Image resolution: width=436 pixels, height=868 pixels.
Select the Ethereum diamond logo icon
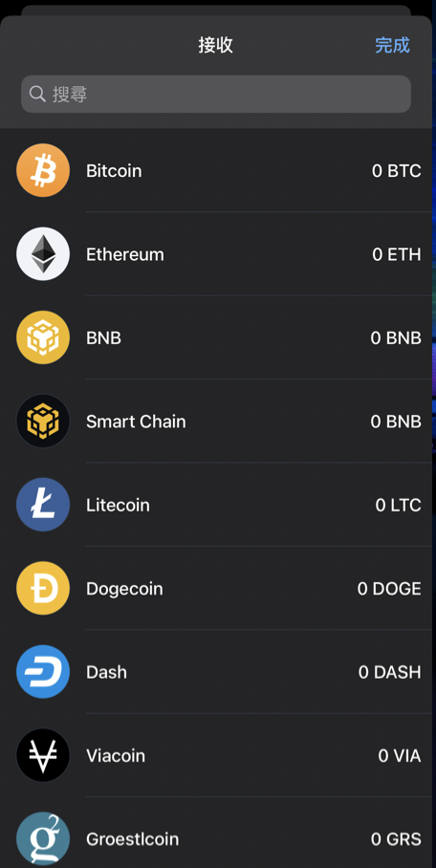tap(43, 254)
